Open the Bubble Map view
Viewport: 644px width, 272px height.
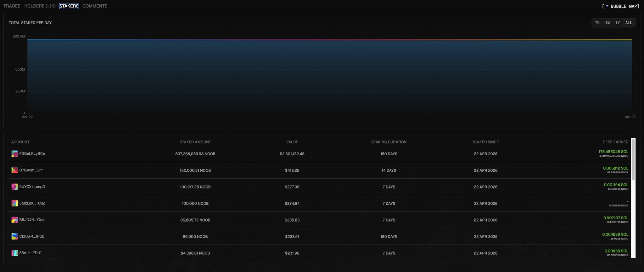tap(620, 6)
